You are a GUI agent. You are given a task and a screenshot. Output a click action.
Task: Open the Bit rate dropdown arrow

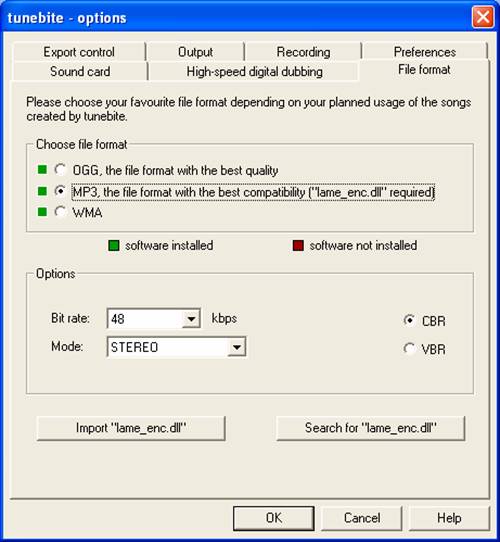[x=191, y=318]
